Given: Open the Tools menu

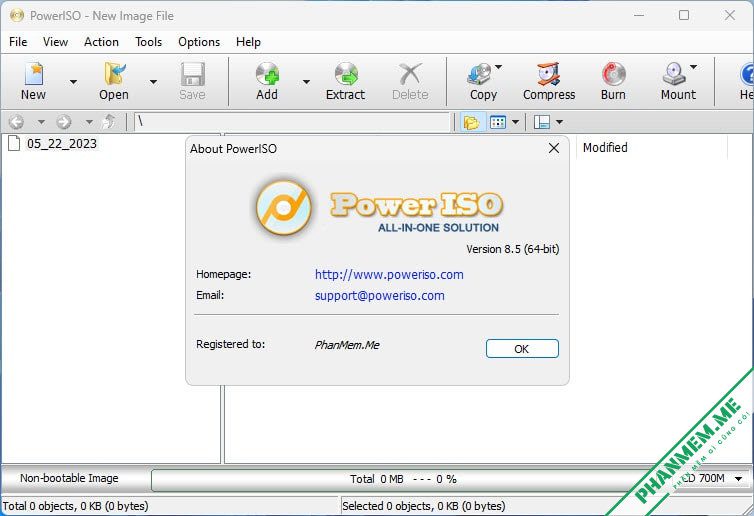Looking at the screenshot, I should (149, 42).
